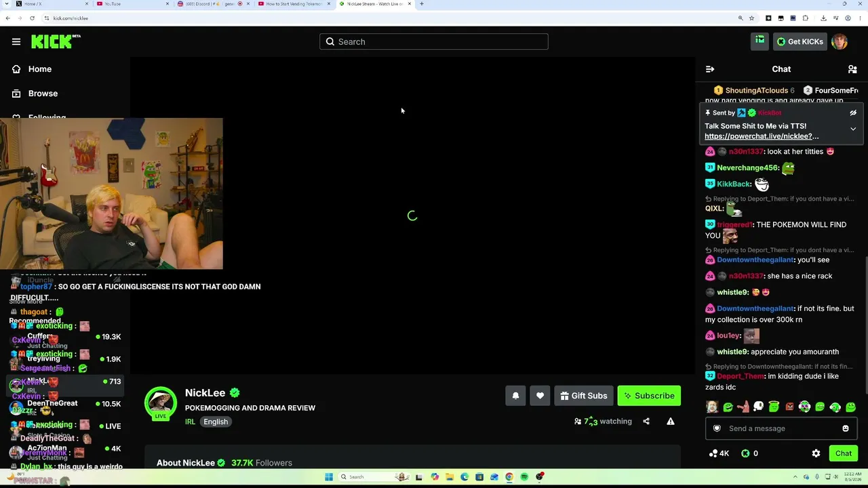The width and height of the screenshot is (868, 488).
Task: Open Spotify from the taskbar
Action: 525,477
